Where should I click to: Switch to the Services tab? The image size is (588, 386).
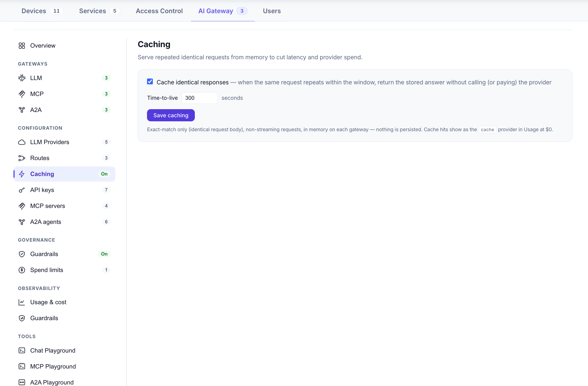pyautogui.click(x=99, y=11)
